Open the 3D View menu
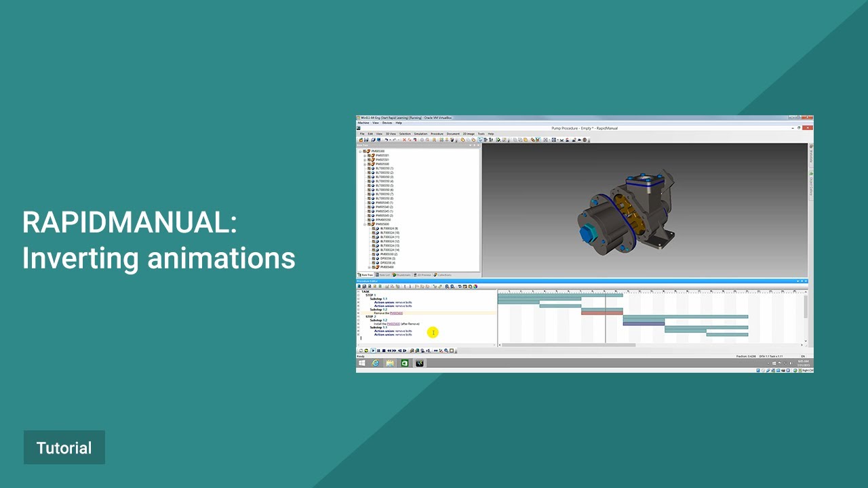Image resolution: width=868 pixels, height=488 pixels. (391, 134)
